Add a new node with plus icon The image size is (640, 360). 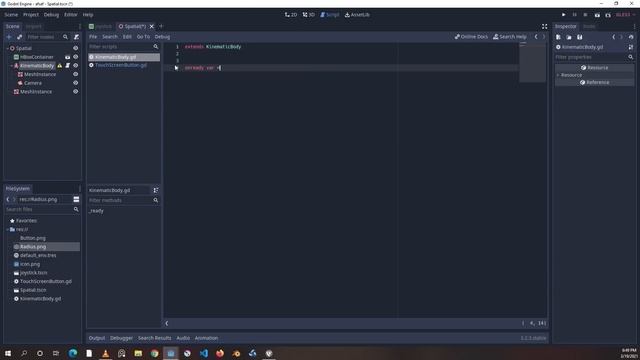[x=9, y=37]
